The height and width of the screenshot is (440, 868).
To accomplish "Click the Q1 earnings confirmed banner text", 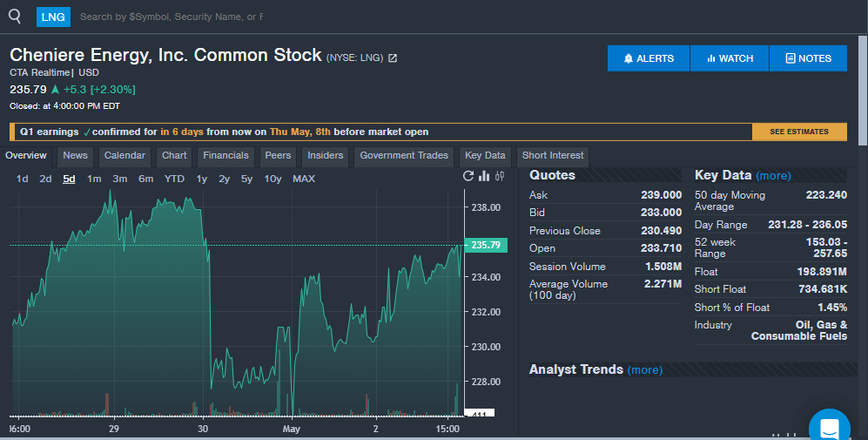I will (225, 132).
